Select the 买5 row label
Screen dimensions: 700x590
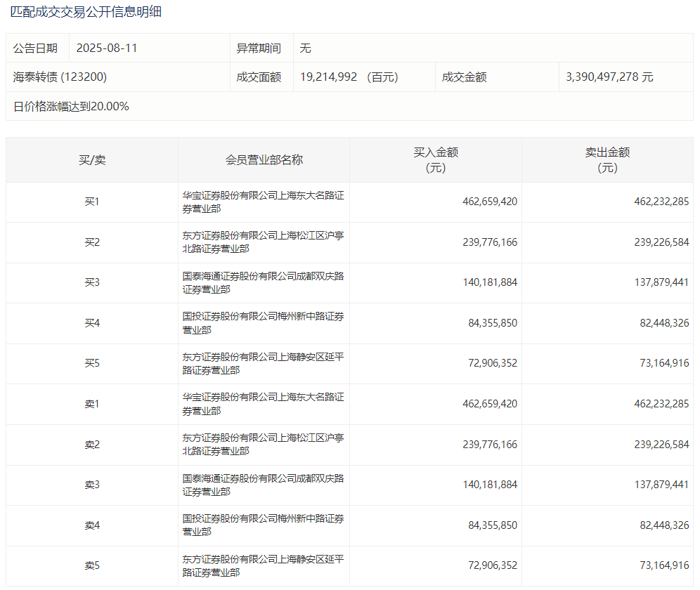coord(92,364)
